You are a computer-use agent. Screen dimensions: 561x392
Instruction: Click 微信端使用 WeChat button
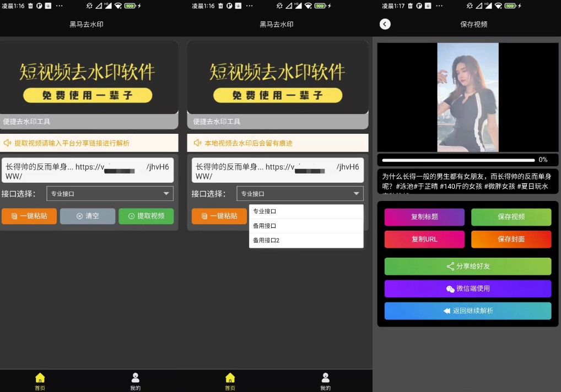click(468, 288)
